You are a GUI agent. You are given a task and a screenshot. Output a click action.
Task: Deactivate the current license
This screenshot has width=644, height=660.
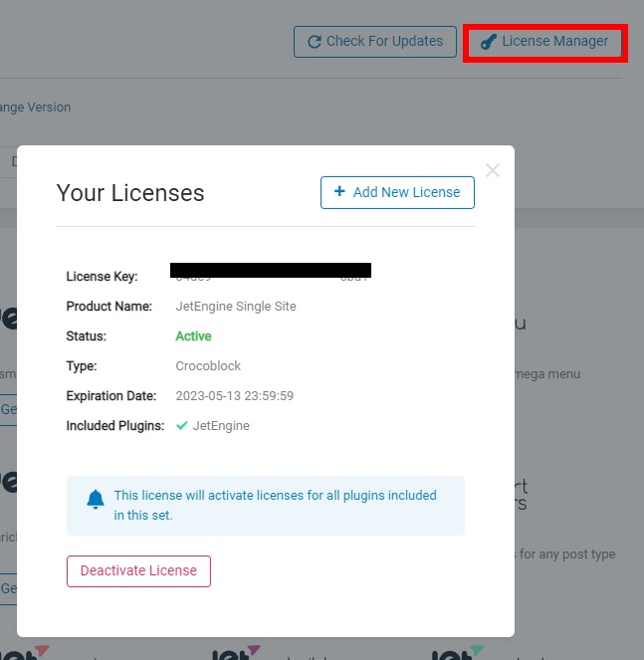tap(138, 571)
